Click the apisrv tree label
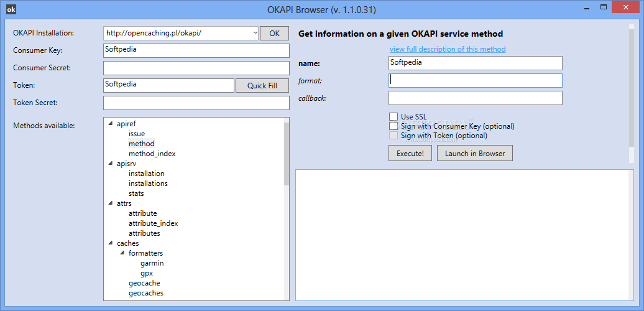Viewport: 644px width, 311px height. coord(126,164)
